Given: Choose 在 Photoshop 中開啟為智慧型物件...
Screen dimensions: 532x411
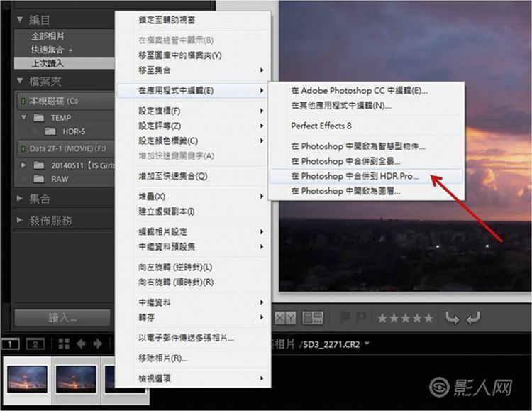Looking at the screenshot, I should (x=366, y=146).
